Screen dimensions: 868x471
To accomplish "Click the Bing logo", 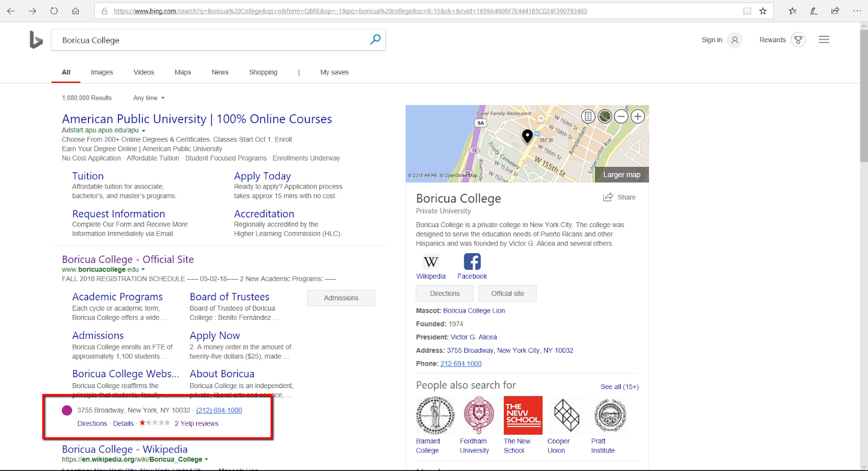I will pos(36,40).
